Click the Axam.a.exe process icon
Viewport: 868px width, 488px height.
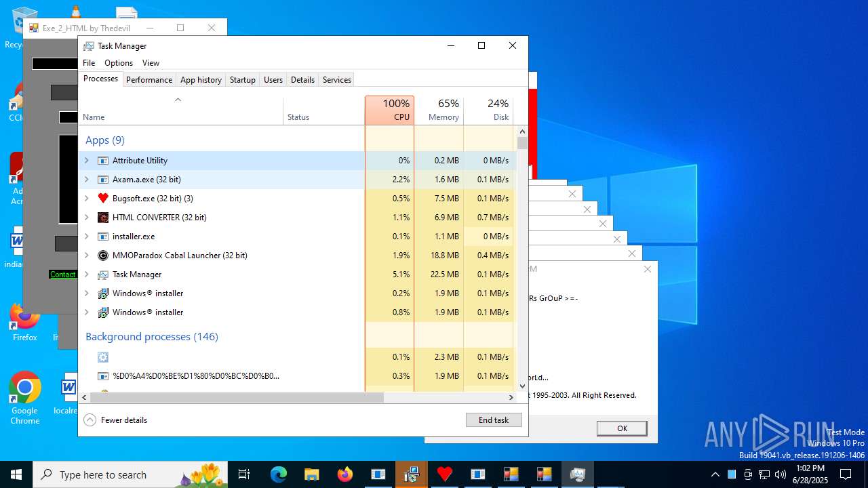(x=103, y=180)
